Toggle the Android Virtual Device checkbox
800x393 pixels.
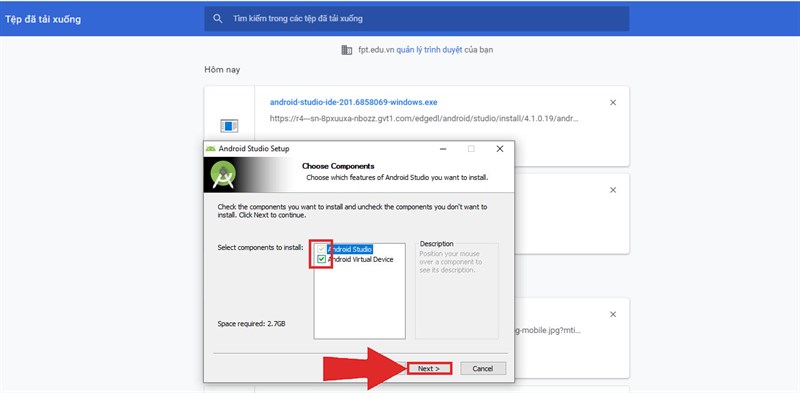pos(321,259)
